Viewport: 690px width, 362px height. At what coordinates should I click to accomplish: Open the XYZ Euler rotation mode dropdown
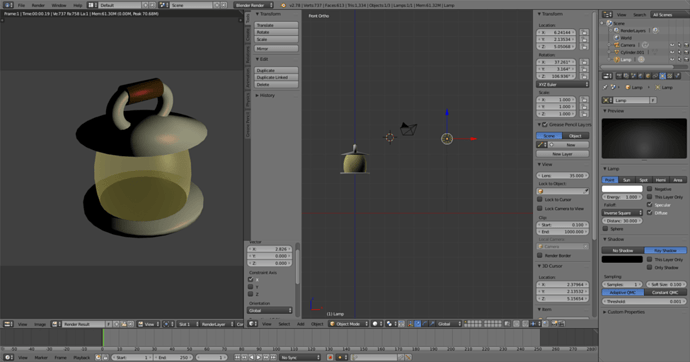pos(562,84)
